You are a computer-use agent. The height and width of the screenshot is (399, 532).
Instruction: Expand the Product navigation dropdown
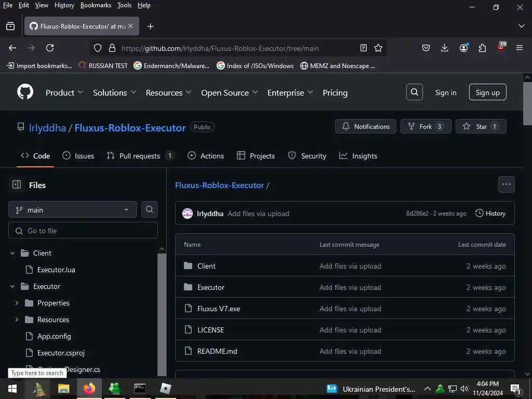(x=64, y=92)
